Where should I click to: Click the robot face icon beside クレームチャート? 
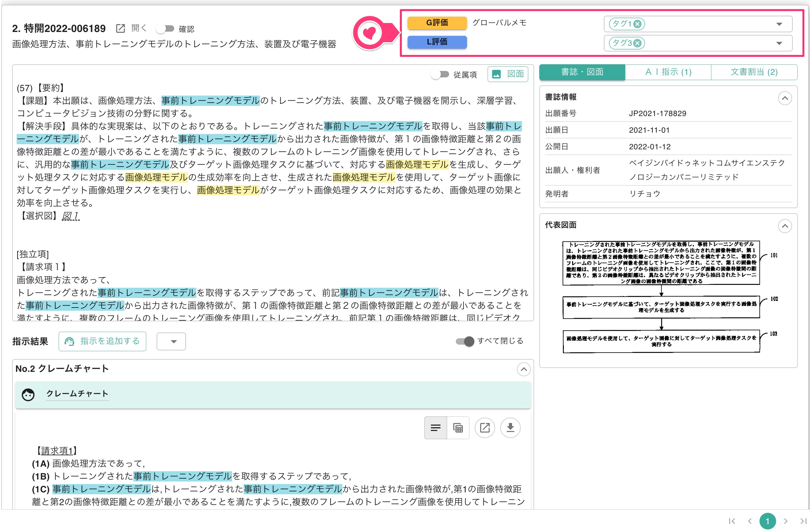(x=27, y=395)
